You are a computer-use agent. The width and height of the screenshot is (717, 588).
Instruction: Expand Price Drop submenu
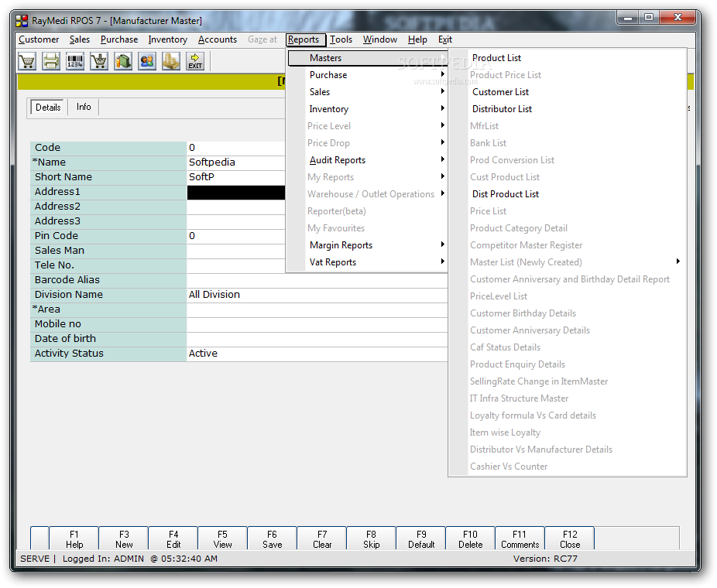click(367, 143)
